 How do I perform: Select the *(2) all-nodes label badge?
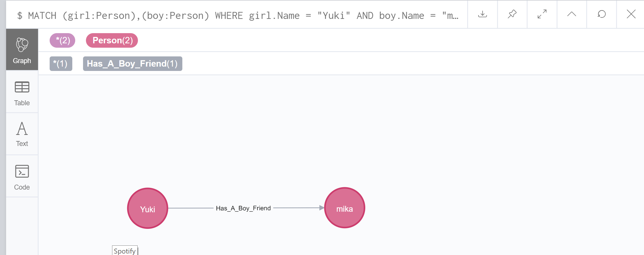click(x=62, y=40)
